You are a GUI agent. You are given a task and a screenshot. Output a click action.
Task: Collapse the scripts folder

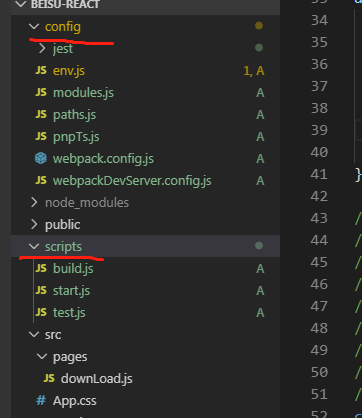tap(34, 246)
